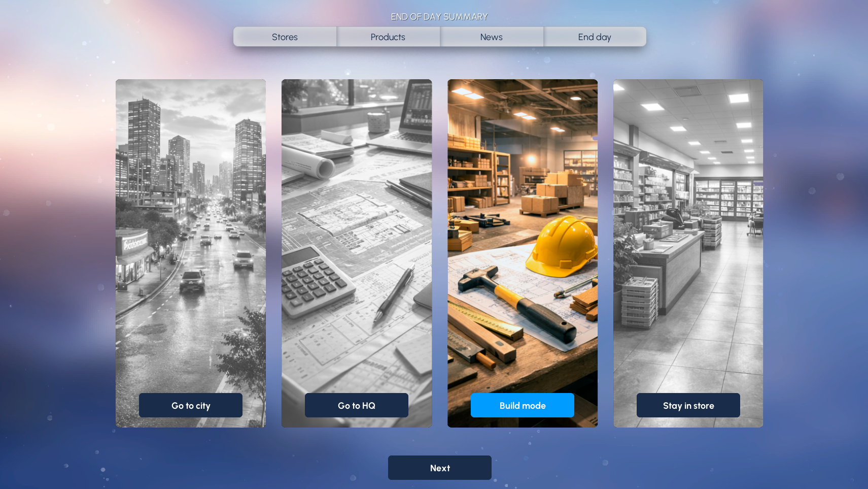Click the End of Day Summary heading
The width and height of the screenshot is (868, 489).
coord(439,17)
